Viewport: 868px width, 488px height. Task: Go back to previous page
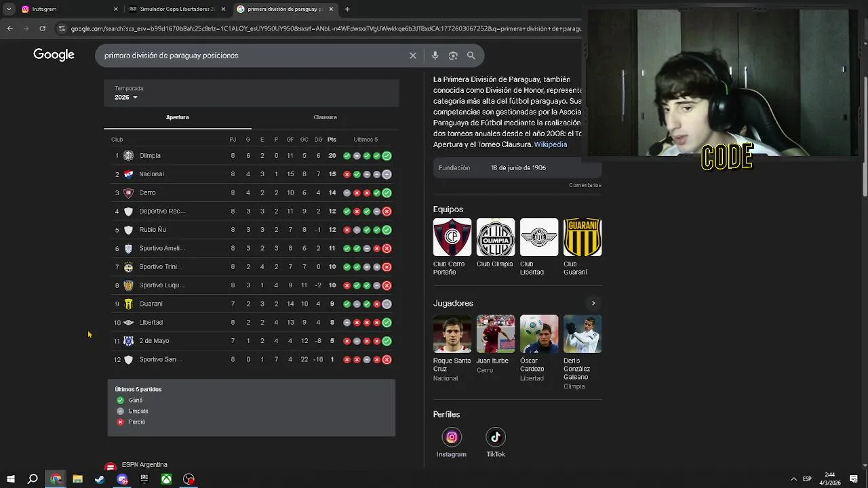[x=9, y=28]
